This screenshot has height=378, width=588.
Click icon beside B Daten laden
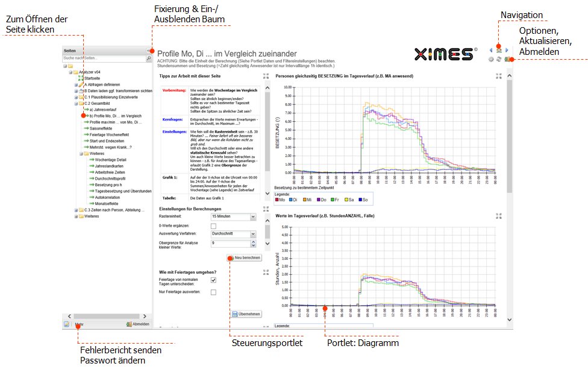(81, 91)
